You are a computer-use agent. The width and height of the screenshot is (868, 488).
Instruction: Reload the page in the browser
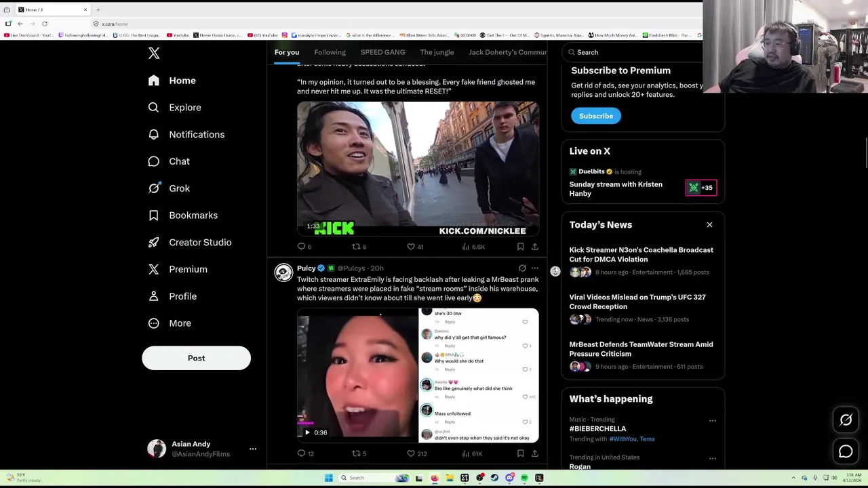[45, 24]
